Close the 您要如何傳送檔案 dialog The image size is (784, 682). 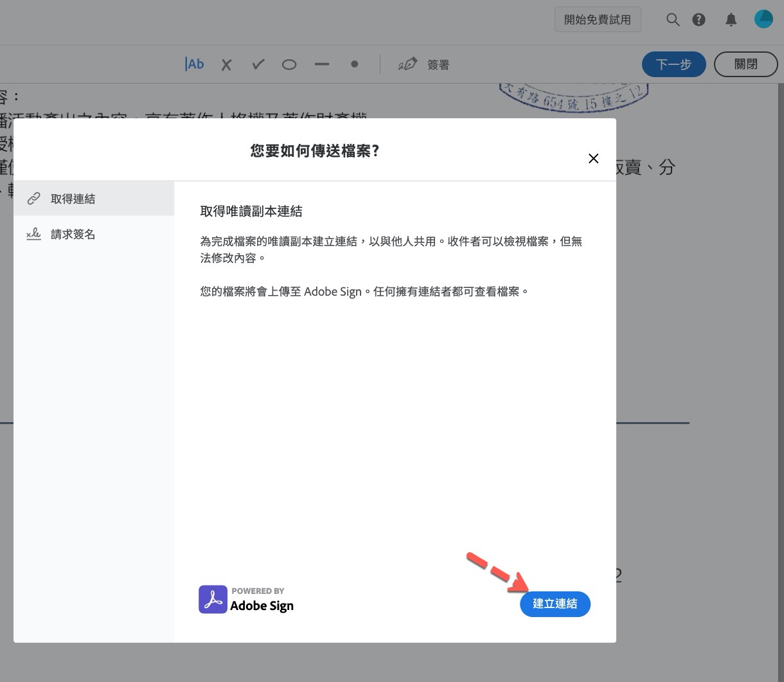pos(593,159)
